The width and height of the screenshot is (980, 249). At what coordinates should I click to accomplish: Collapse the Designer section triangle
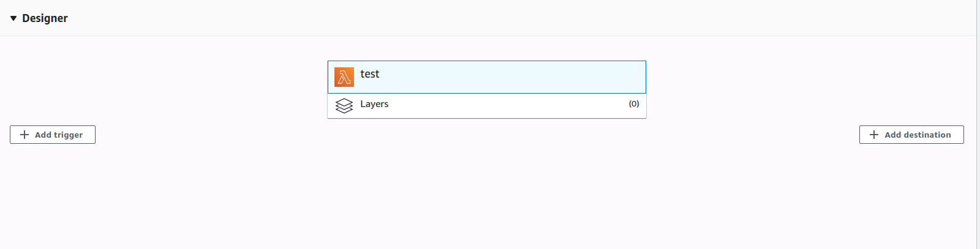point(13,18)
